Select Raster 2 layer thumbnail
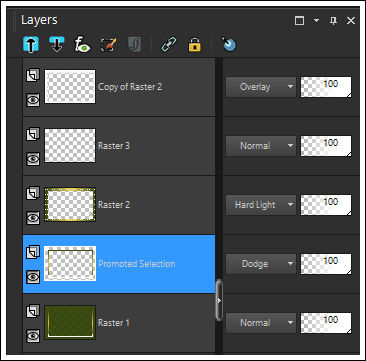This screenshot has width=366, height=361. [x=70, y=205]
